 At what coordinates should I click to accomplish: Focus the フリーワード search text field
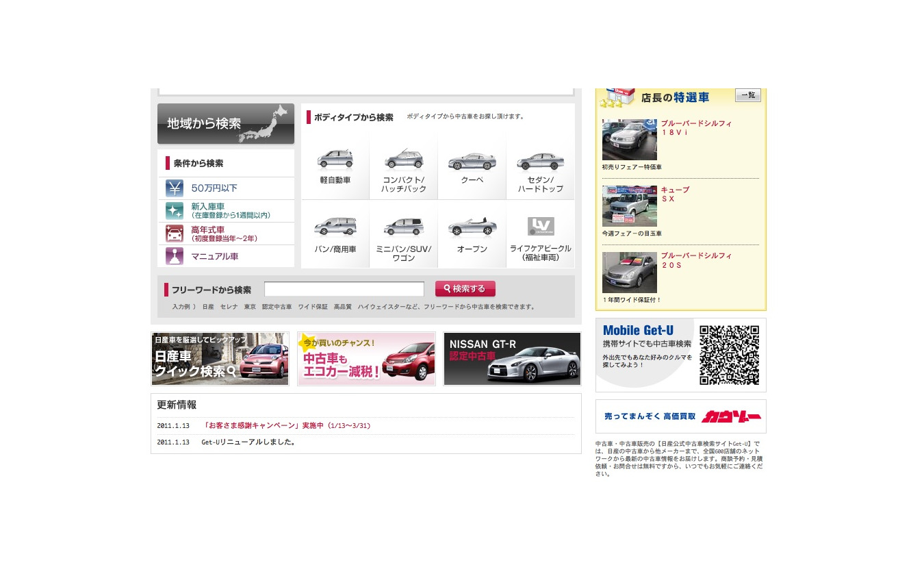(x=344, y=289)
